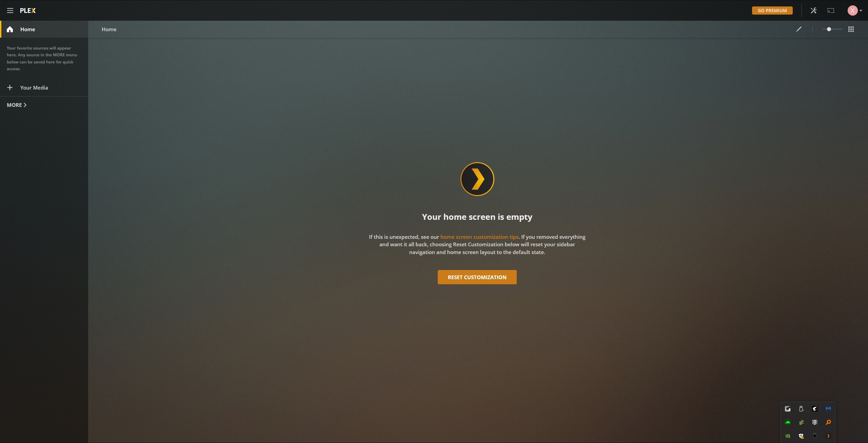868x443 pixels.
Task: Adjust the thumbnail size slider
Action: click(829, 29)
